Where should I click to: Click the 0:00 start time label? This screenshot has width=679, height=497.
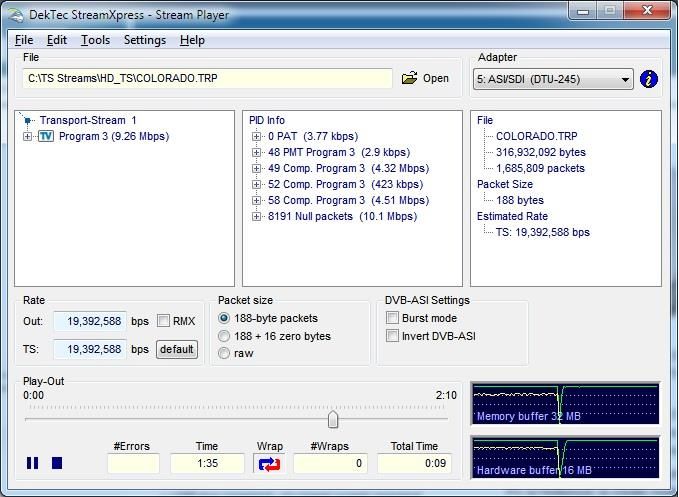coord(33,395)
